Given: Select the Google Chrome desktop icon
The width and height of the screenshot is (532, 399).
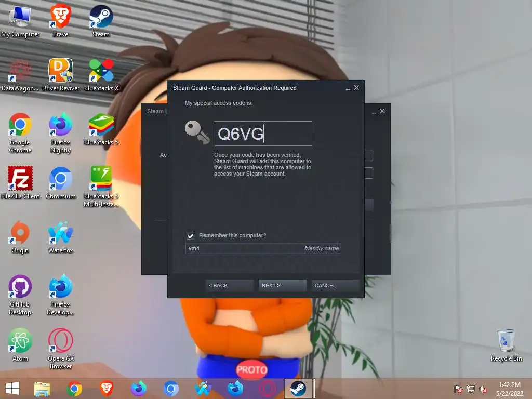Looking at the screenshot, I should pos(20,133).
